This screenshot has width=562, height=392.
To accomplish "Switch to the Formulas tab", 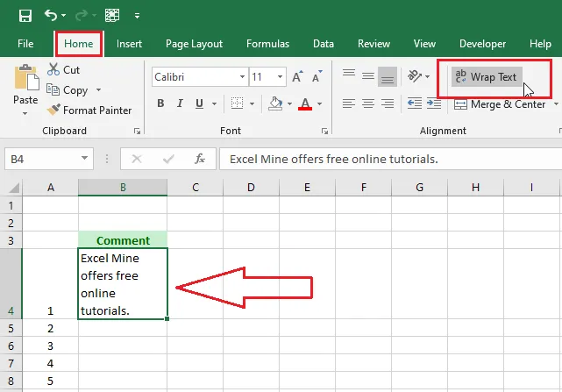I will click(267, 44).
